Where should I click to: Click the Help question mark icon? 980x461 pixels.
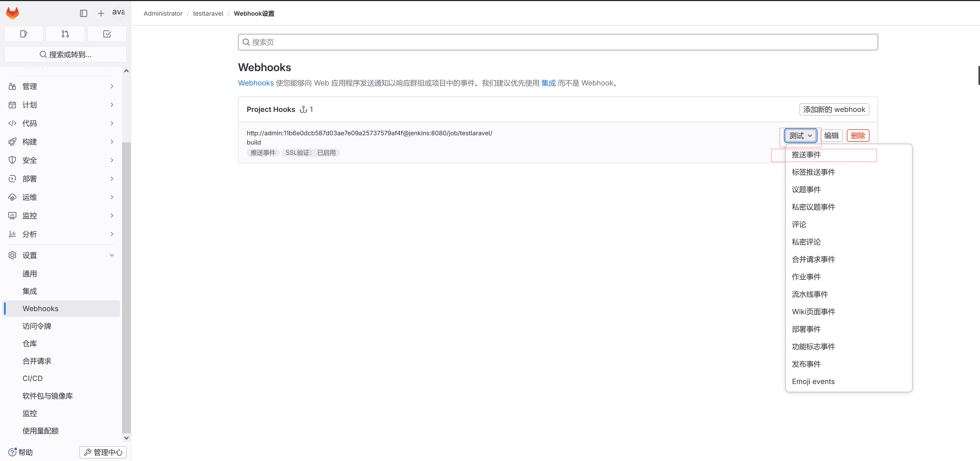pyautogui.click(x=13, y=452)
